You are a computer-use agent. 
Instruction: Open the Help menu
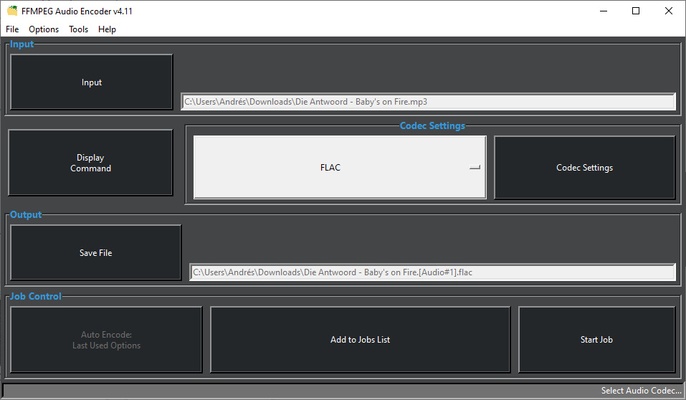(107, 29)
